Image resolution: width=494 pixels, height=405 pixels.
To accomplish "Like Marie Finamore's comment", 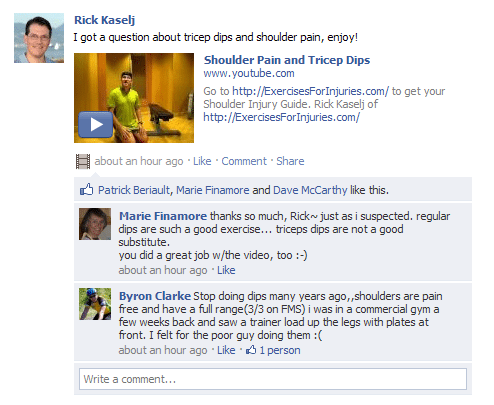I will tap(226, 270).
